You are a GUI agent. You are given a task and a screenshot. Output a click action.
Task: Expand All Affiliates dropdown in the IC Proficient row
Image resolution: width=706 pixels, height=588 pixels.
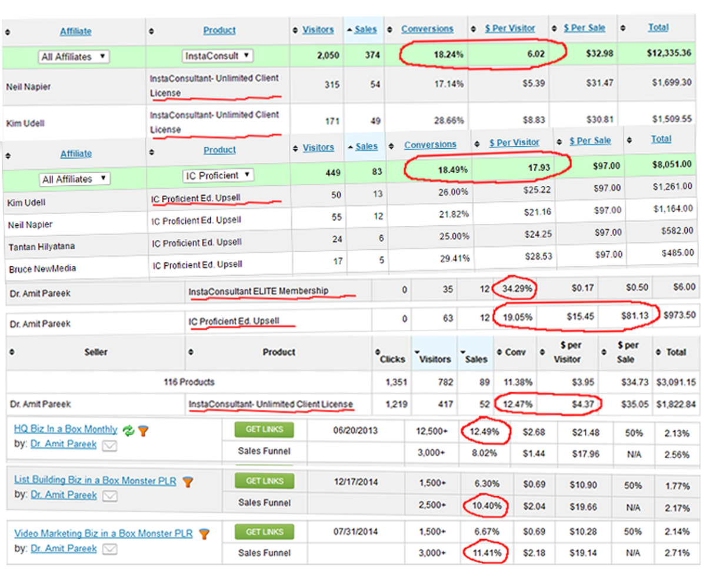pyautogui.click(x=75, y=179)
